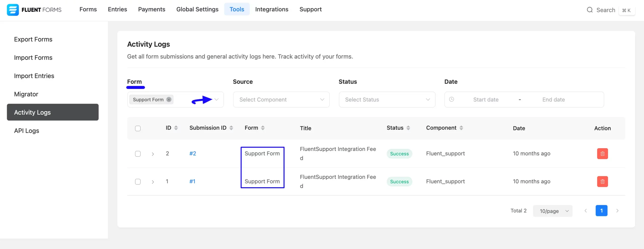Click Success badge for ID 1

pyautogui.click(x=399, y=182)
